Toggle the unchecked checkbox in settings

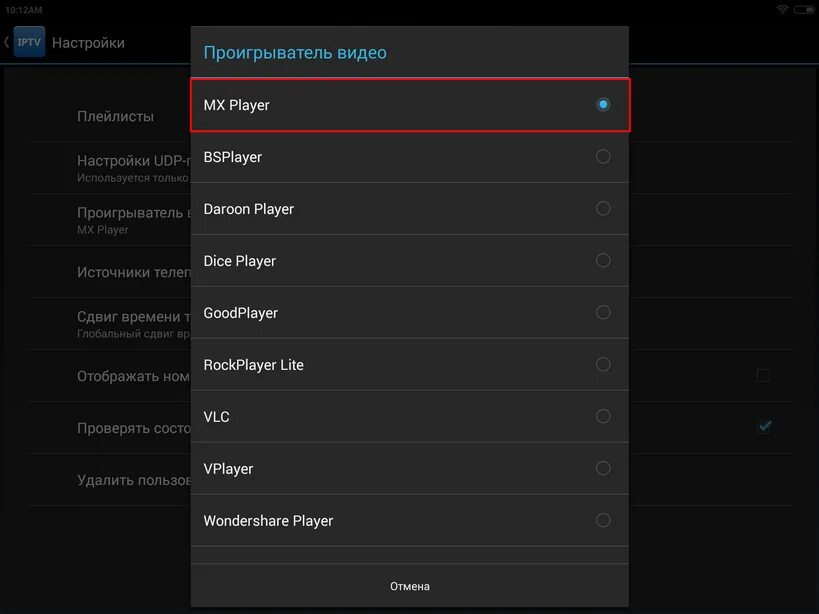[763, 375]
